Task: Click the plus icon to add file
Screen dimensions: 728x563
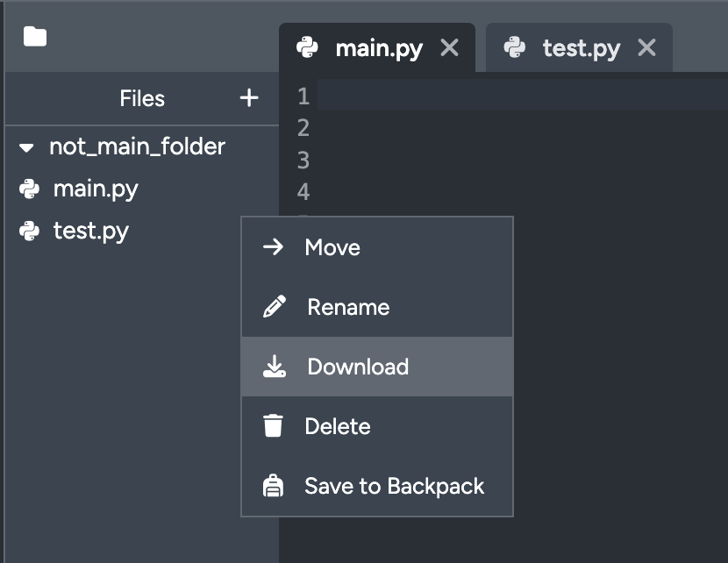Action: 249,98
